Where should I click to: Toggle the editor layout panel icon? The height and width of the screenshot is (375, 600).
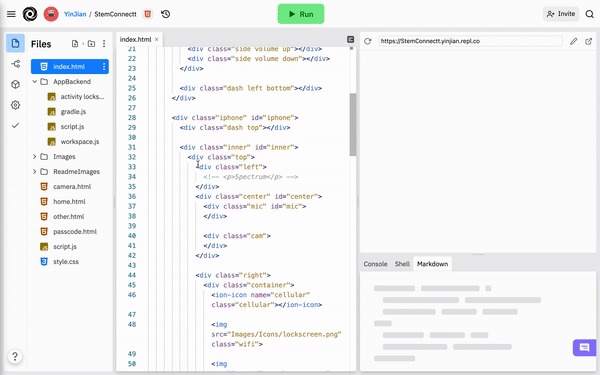(x=350, y=39)
